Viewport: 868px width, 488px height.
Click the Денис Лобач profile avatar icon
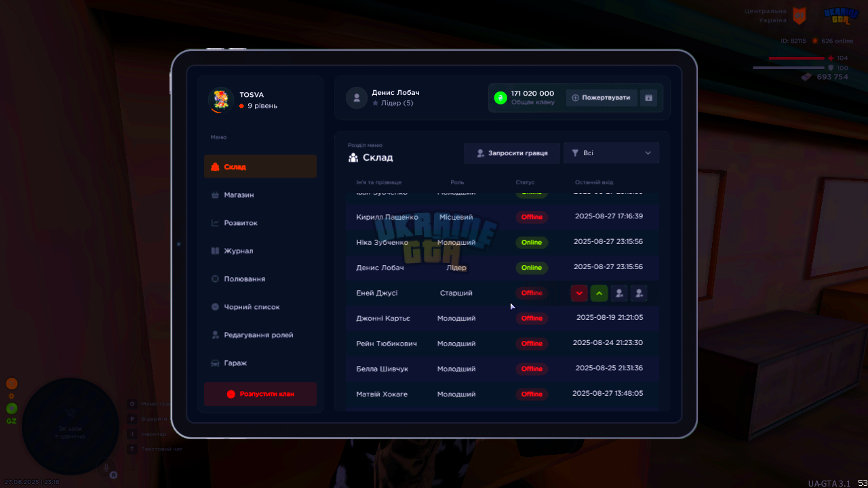357,98
